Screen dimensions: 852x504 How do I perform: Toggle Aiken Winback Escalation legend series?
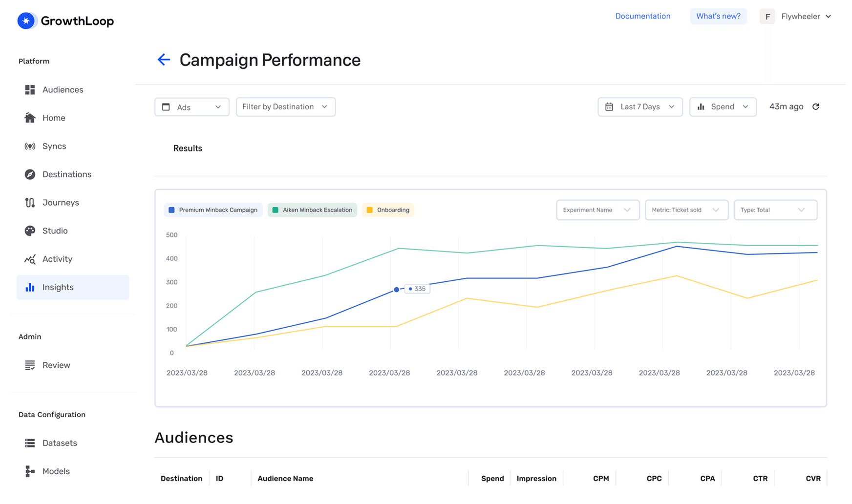312,210
